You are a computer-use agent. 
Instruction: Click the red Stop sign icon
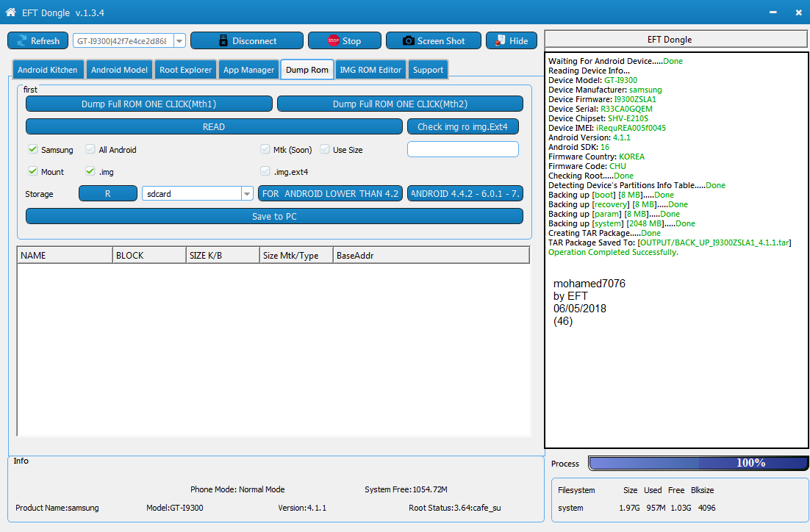[333, 40]
